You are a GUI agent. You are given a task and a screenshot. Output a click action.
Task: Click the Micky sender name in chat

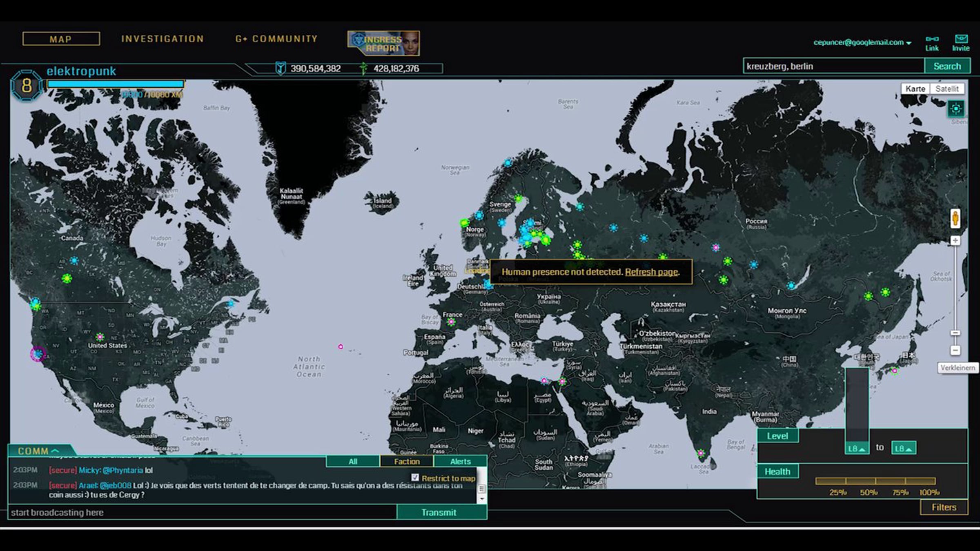coord(89,470)
